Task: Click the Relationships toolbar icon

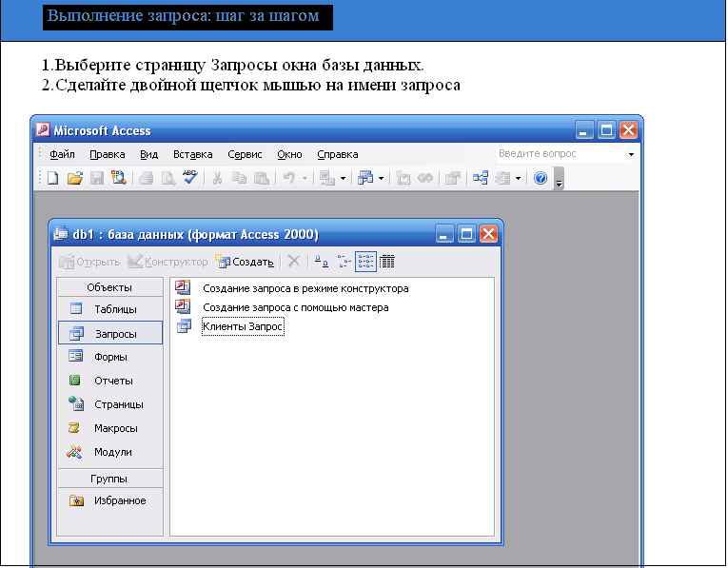Action: pos(480,178)
